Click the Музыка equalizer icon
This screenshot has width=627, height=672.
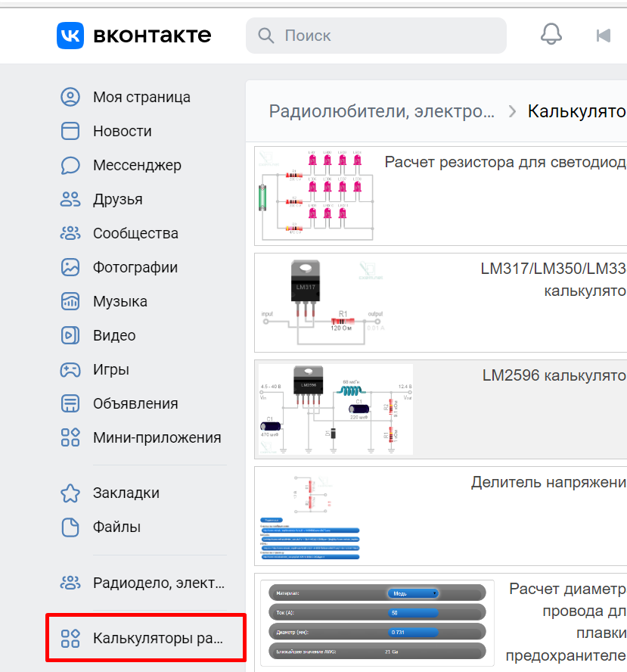coord(70,301)
